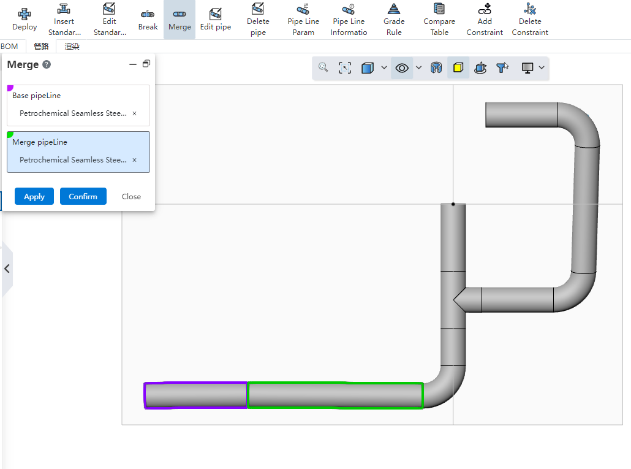
Task: Close the Merge dialog via Close
Action: pos(131,196)
